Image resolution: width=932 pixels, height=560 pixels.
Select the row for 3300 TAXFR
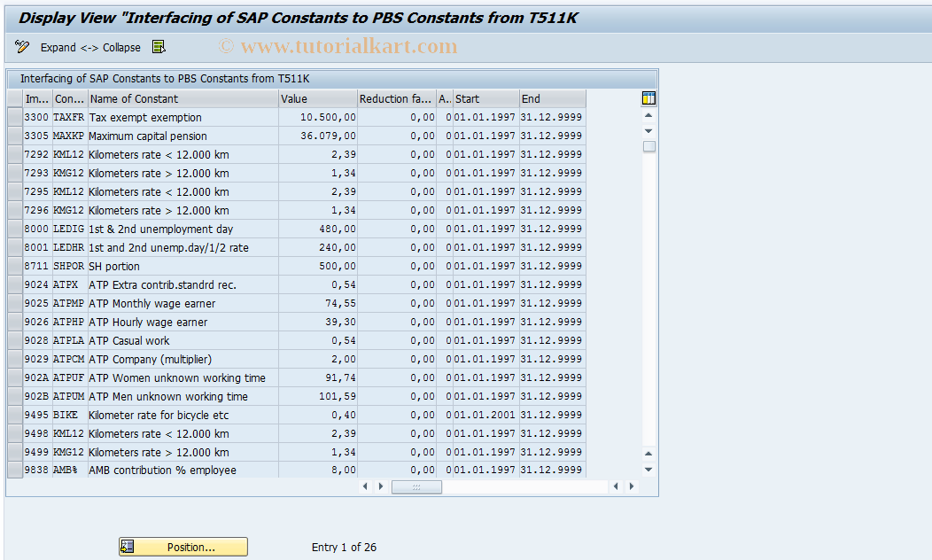coord(15,117)
